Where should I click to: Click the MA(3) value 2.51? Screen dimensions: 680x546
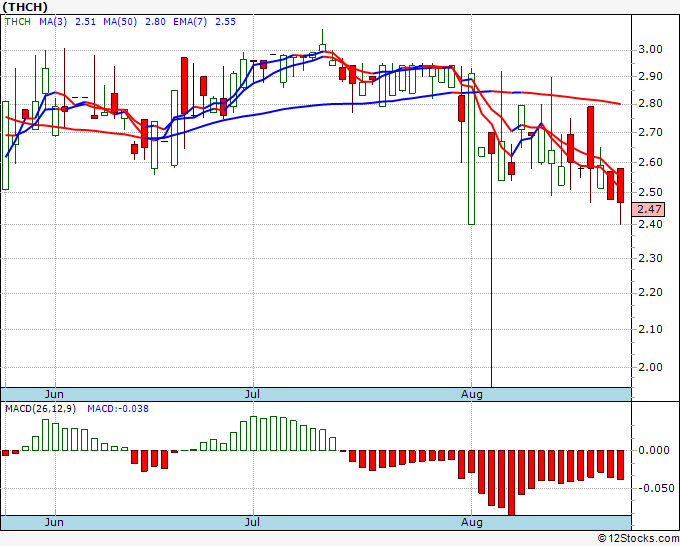coord(85,22)
